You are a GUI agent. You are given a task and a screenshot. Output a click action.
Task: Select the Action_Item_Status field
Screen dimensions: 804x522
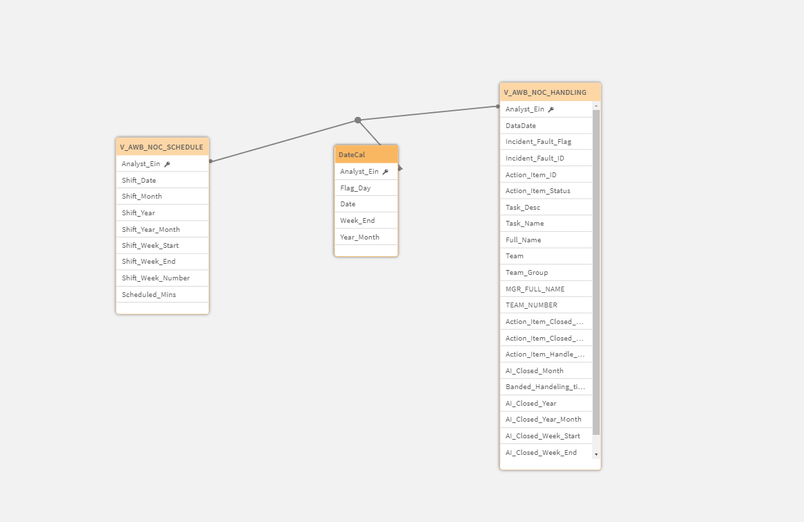[546, 191]
